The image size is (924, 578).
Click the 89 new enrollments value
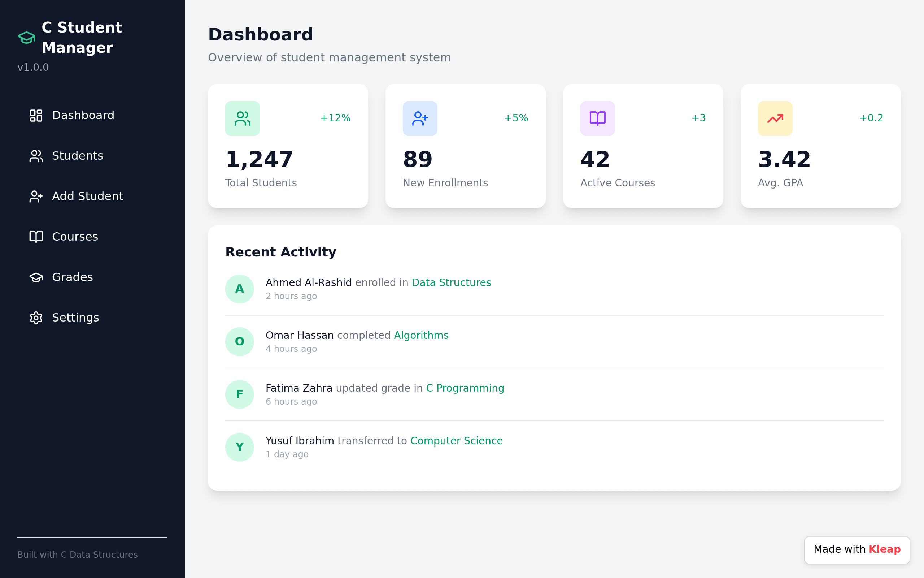click(x=418, y=159)
